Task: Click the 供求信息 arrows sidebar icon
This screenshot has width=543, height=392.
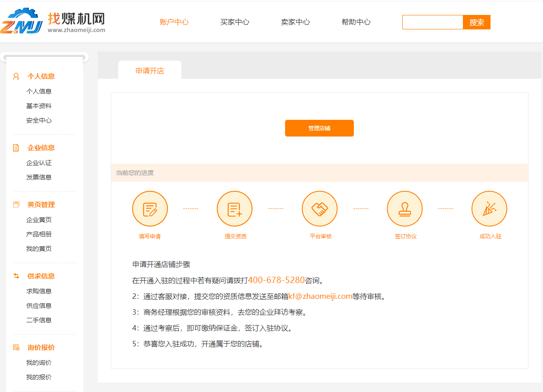Action: point(15,276)
